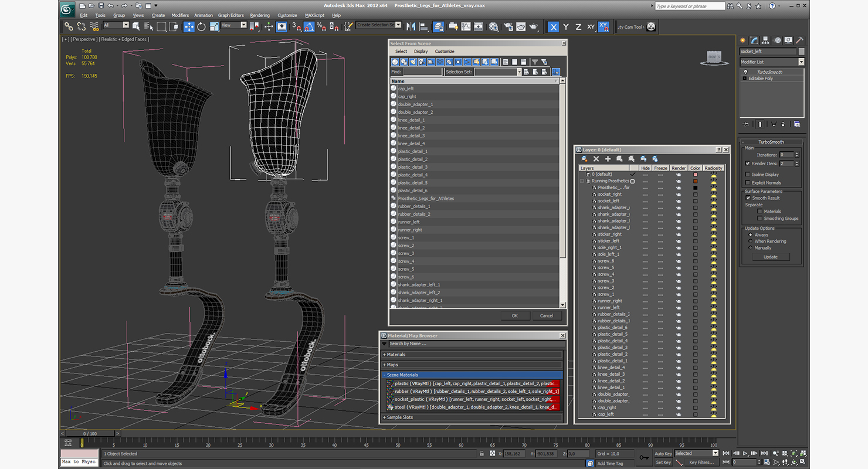This screenshot has height=469, width=868.
Task: Restrict to X axis constraint
Action: click(553, 27)
